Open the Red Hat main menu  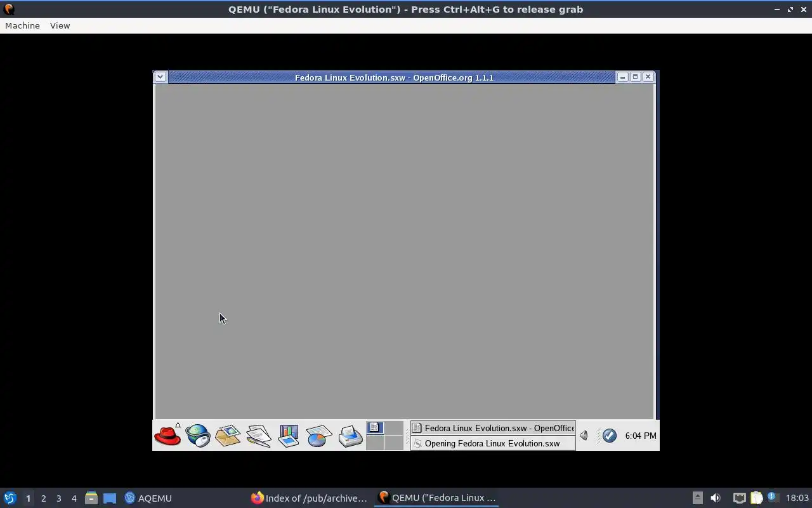[167, 436]
